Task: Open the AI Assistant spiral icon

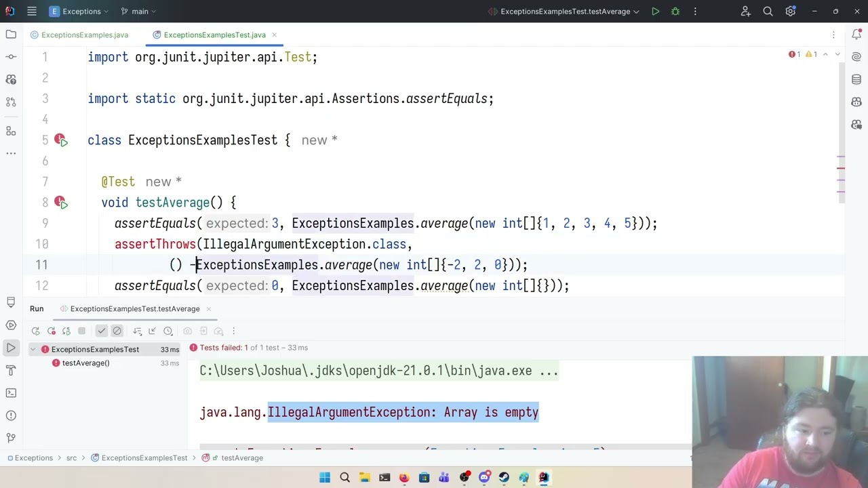Action: [x=856, y=57]
